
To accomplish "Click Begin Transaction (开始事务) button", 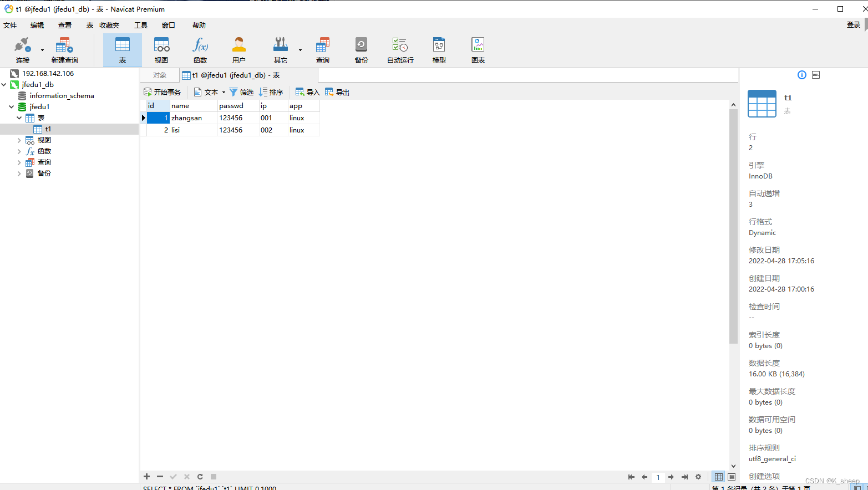I will (x=162, y=93).
